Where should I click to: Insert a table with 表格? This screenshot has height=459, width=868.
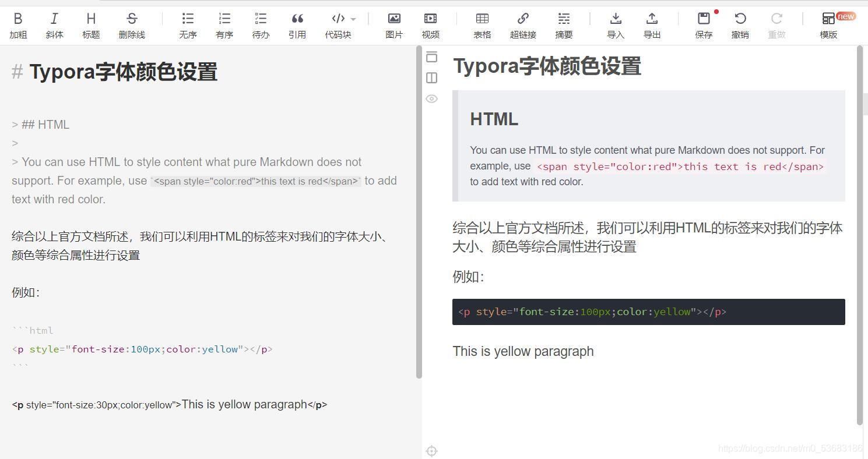coord(482,26)
